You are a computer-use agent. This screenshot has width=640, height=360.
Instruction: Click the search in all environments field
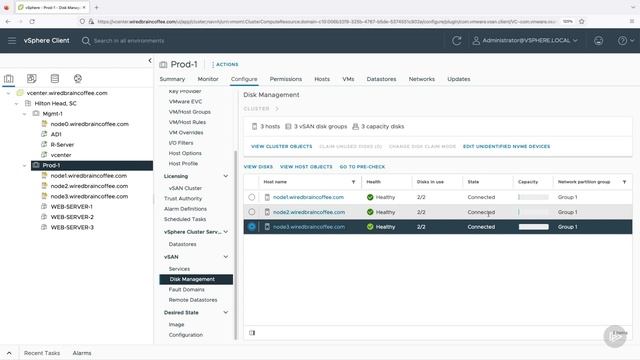tap(129, 41)
